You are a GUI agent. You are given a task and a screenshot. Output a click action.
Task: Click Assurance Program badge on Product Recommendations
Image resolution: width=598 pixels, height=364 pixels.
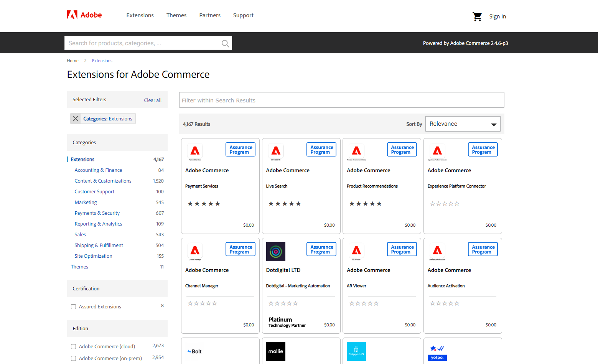tap(402, 150)
